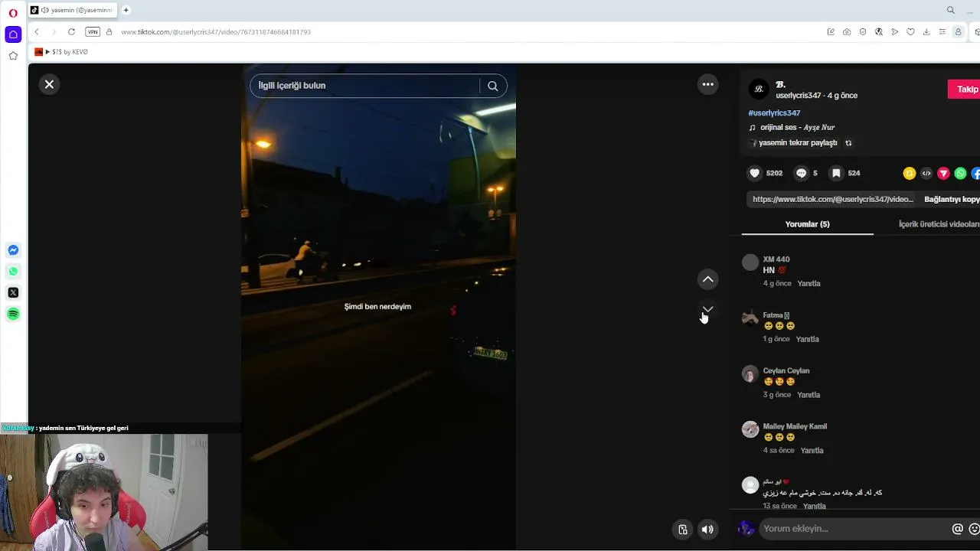Open the userlycris347 profile avatar
Viewport: 980px width, 551px height.
759,90
